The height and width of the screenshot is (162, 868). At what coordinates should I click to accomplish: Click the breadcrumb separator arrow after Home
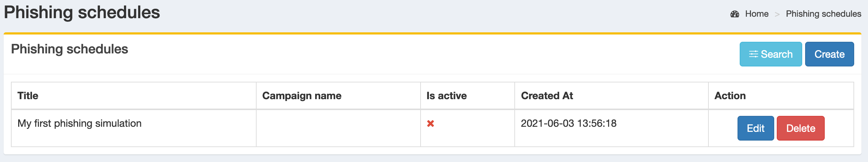777,14
